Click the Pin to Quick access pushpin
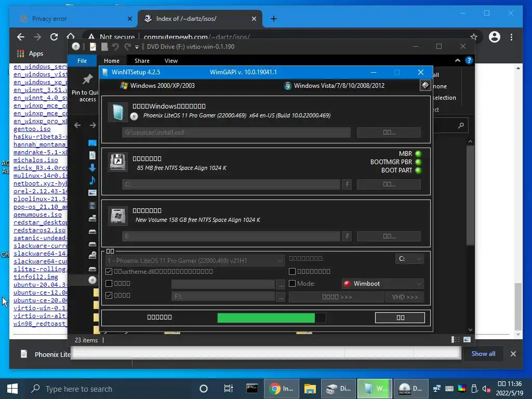The height and width of the screenshot is (399, 532). pos(87,79)
